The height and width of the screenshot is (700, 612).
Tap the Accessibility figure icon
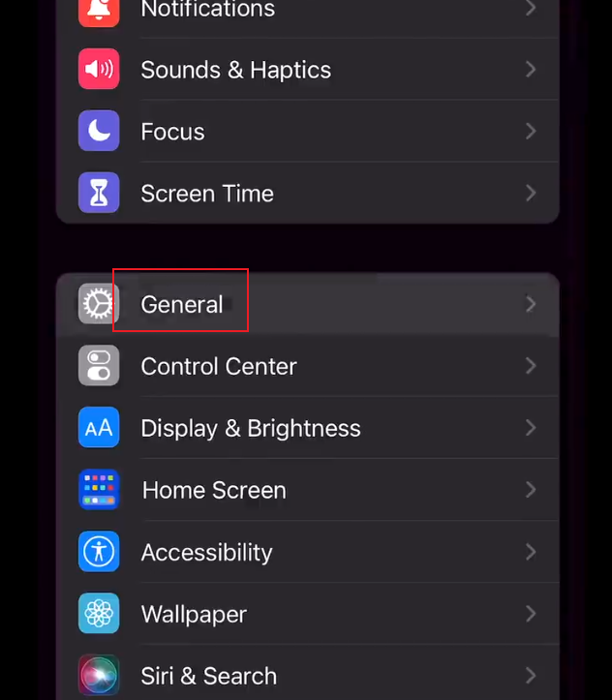click(x=99, y=552)
